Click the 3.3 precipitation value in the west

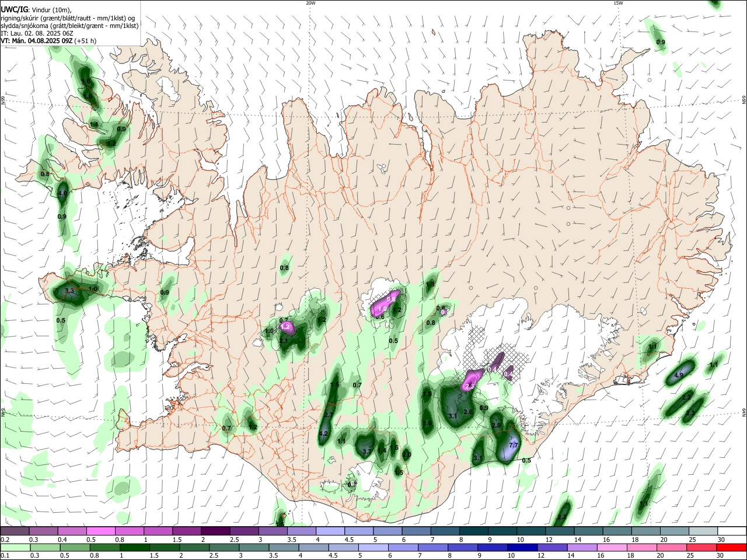click(x=69, y=290)
